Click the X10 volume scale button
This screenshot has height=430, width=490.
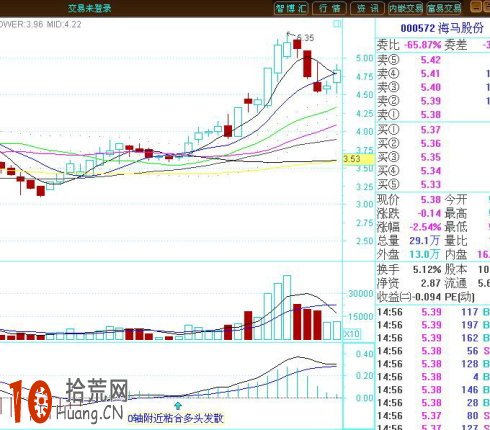(352, 334)
